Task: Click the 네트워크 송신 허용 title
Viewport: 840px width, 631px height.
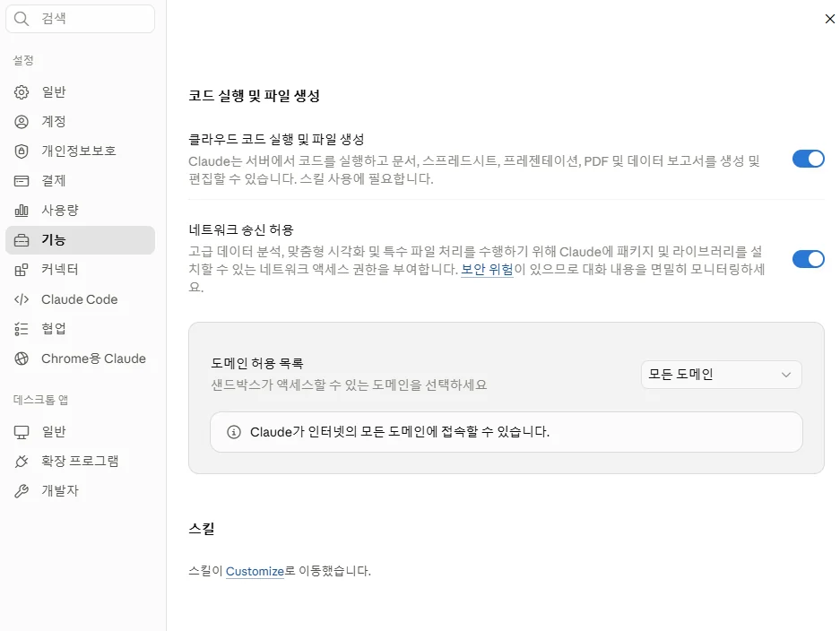Action: (x=241, y=229)
